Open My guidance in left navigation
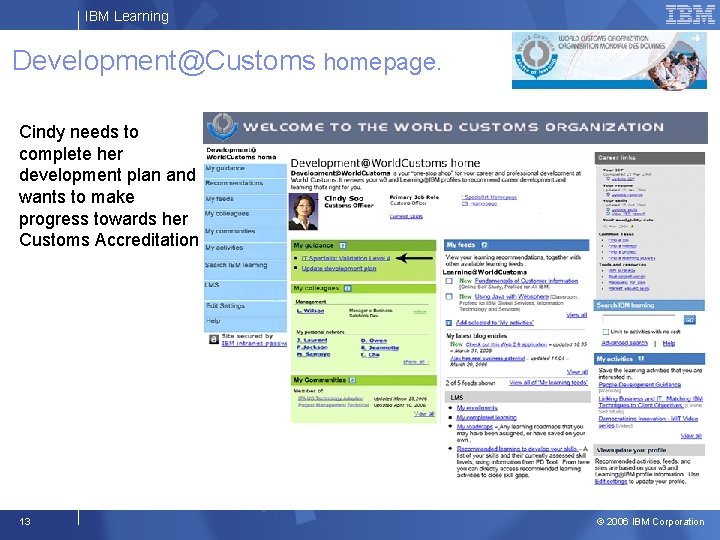Viewport: 720px width, 540px height. coord(245,169)
